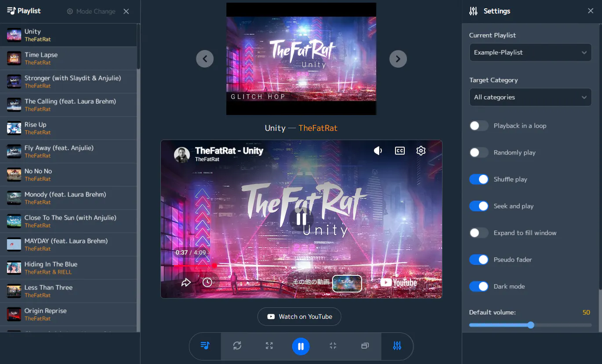Click the red video progress bar
602x364 pixels.
tap(301, 266)
